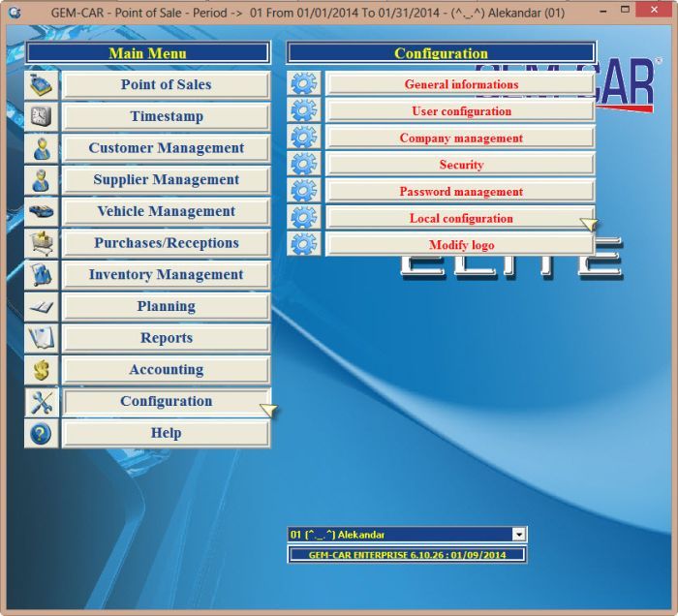The height and width of the screenshot is (616, 678).
Task: Click the '01 (^._.^) Alekandar' user combo box
Action: point(407,535)
